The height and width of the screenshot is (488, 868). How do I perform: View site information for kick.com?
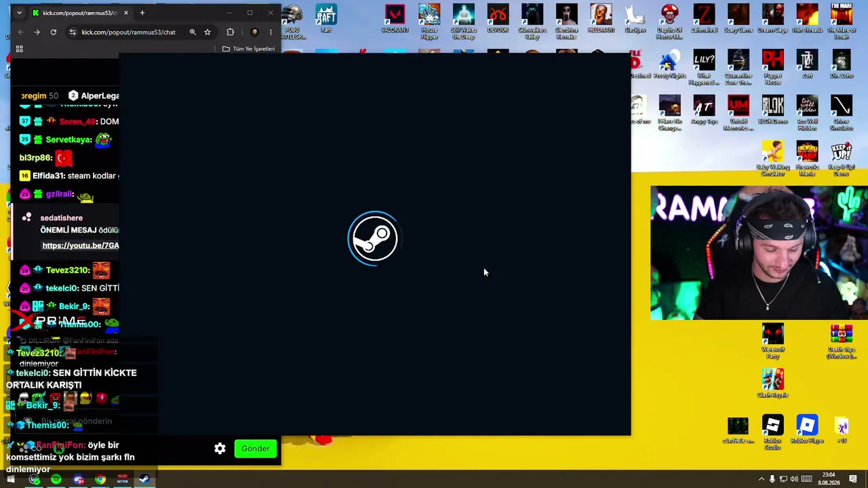click(73, 32)
